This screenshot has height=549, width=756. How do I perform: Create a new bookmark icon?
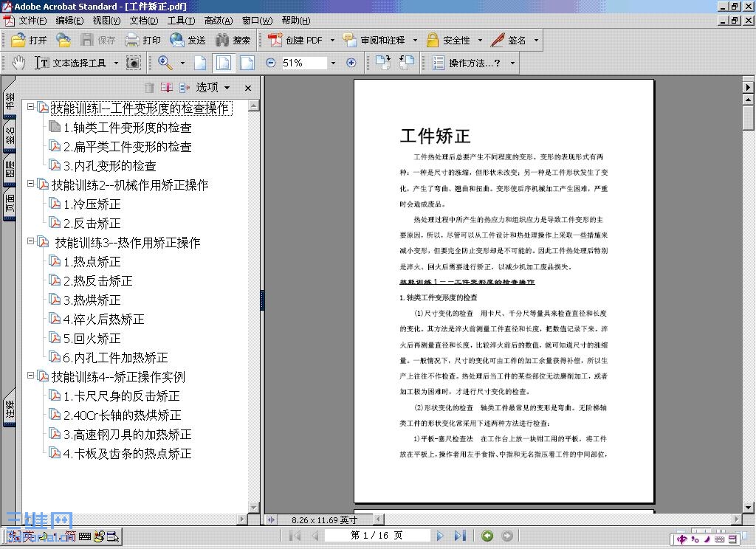pyautogui.click(x=167, y=87)
